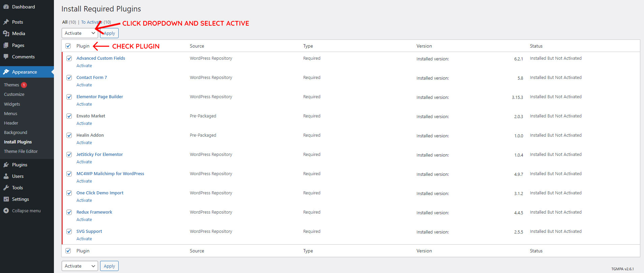Click the Dashboard gauge icon in sidebar
Screen dimensions: 644x273
6,7
